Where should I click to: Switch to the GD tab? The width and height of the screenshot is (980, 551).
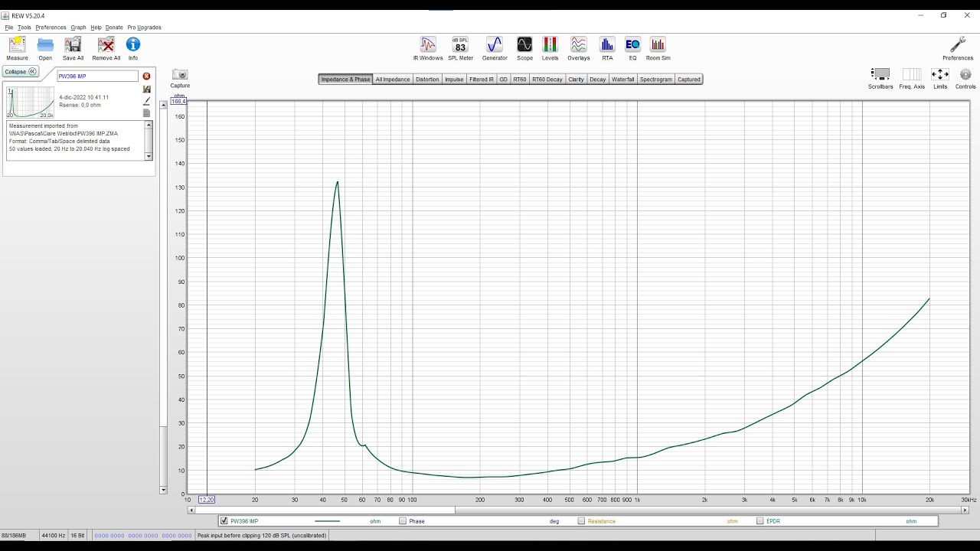(x=503, y=80)
